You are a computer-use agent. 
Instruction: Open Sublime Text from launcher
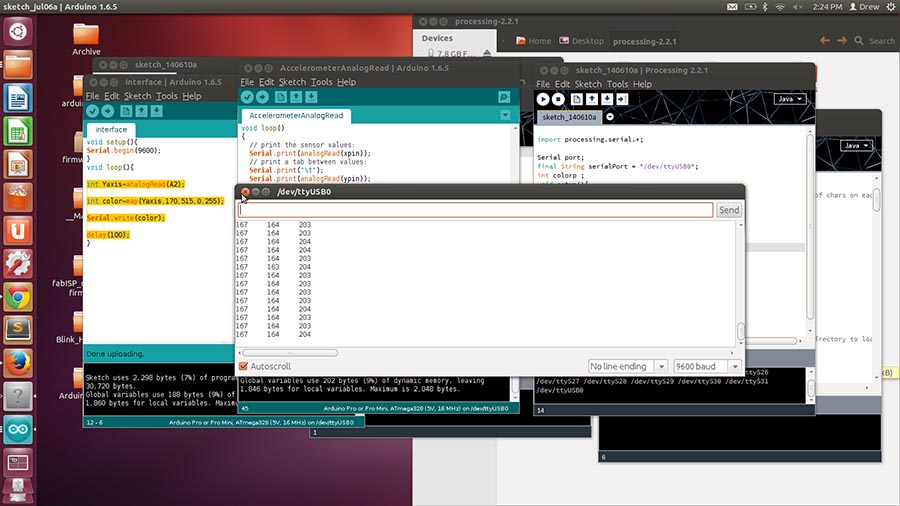(x=18, y=330)
